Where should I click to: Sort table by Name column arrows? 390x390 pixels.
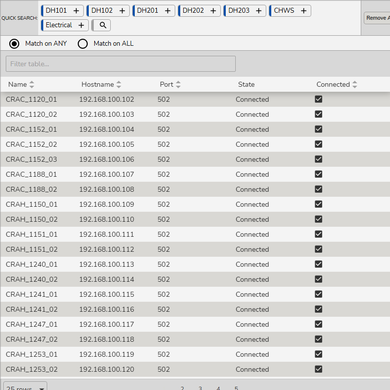coord(32,84)
